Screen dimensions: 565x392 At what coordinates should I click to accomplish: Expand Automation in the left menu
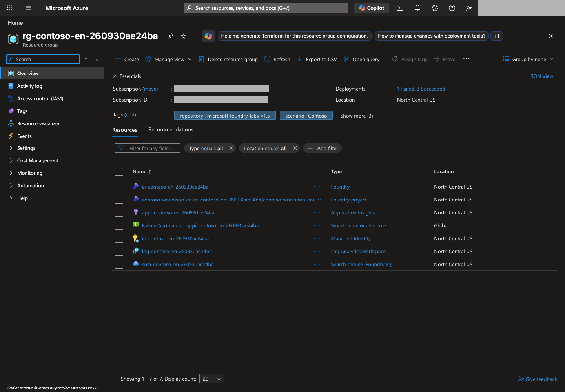click(30, 186)
